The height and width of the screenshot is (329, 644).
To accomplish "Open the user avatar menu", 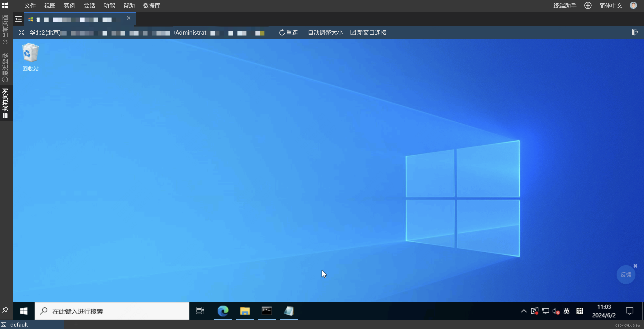I will 633,5.
